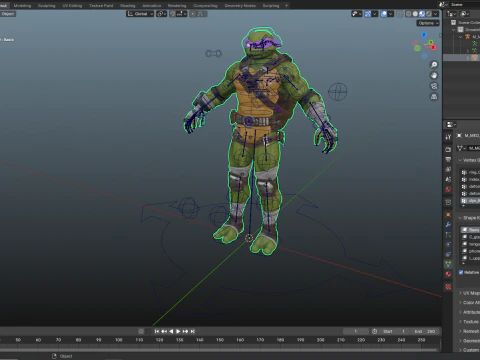The width and height of the screenshot is (480, 360).
Task: Click the pan view hand icon
Action: [434, 75]
